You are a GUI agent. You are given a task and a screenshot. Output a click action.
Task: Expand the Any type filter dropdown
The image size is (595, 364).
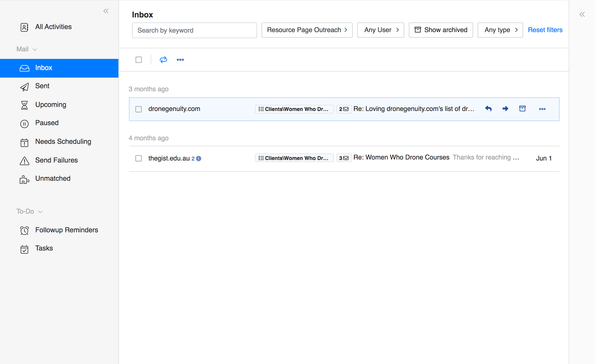(x=500, y=30)
